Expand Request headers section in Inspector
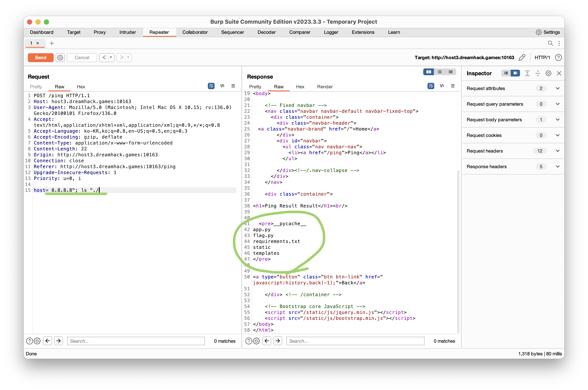The image size is (588, 390). 557,151
